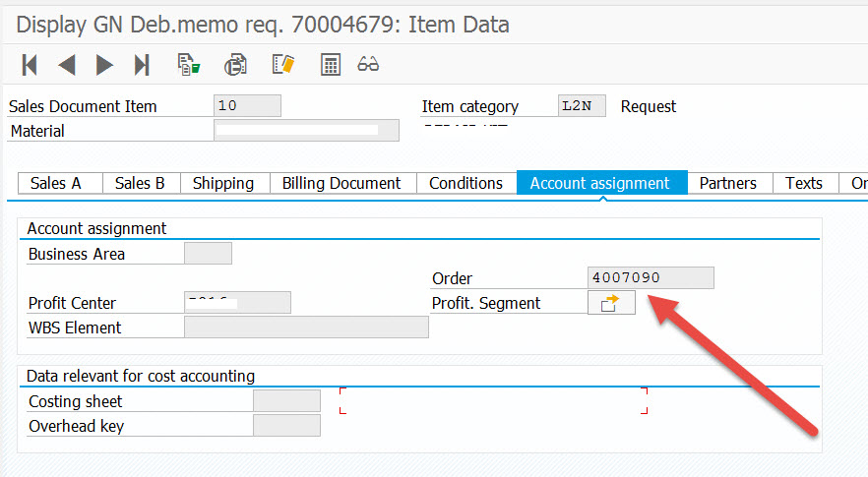Click the glasses display icon
Image resolution: width=868 pixels, height=477 pixels.
(369, 65)
